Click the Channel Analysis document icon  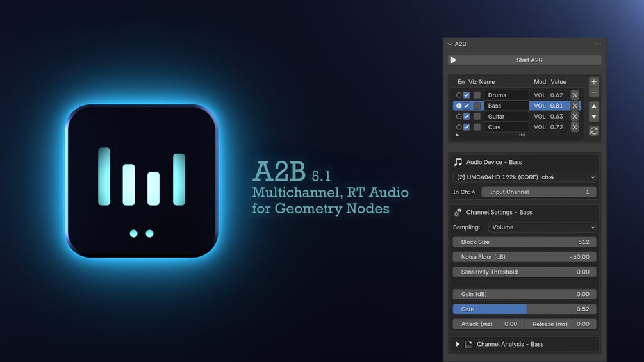[x=468, y=344]
